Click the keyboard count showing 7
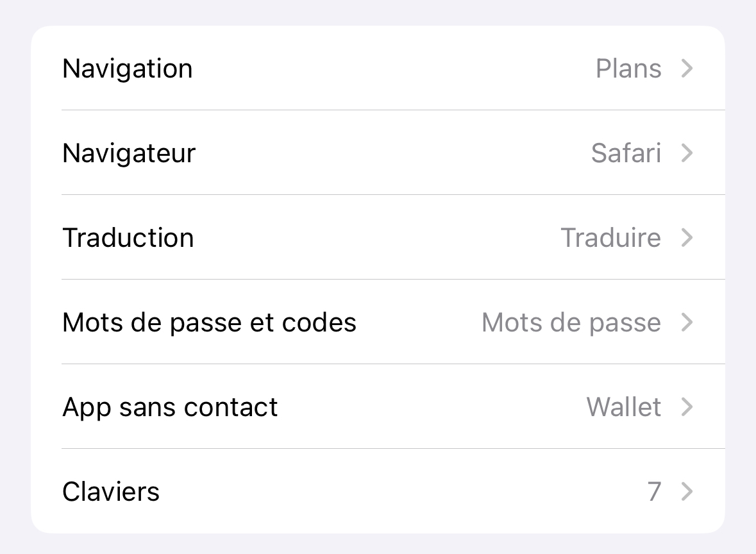Screen dimensions: 756x554 point(654,491)
